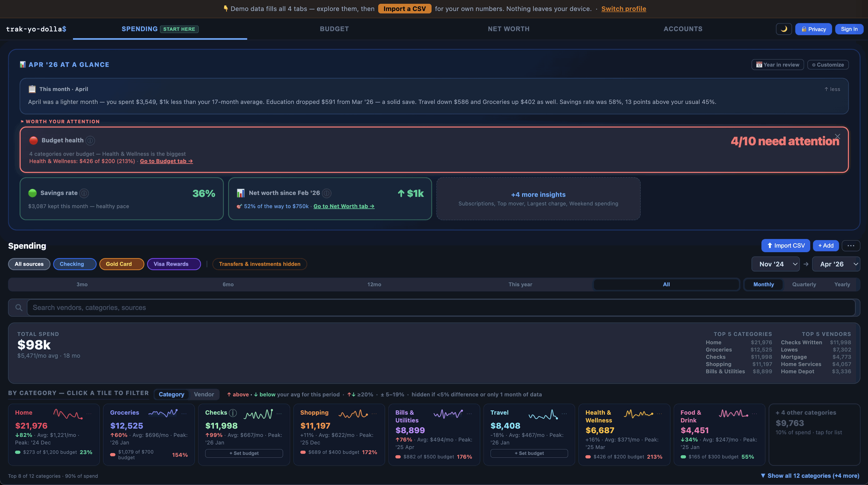This screenshot has width=868, height=485.
Task: Click the red Budget health status dot
Action: point(34,140)
